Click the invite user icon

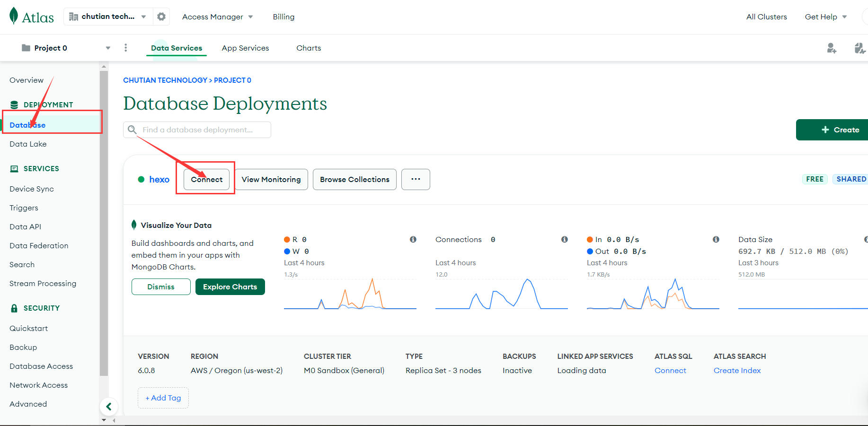(831, 48)
